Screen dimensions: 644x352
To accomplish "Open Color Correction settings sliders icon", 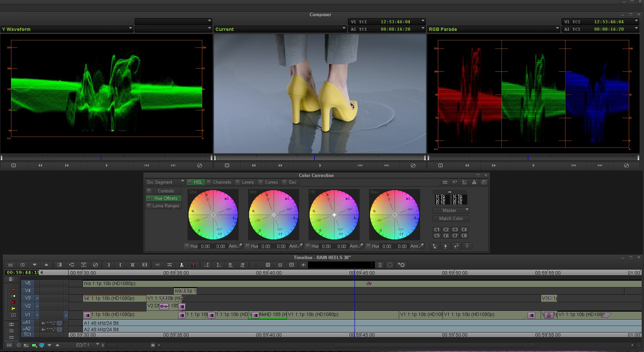I will 445,182.
